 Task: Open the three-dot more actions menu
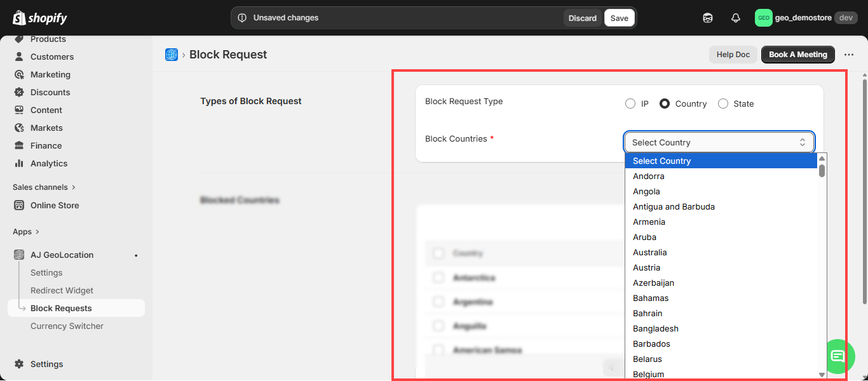[x=849, y=55]
